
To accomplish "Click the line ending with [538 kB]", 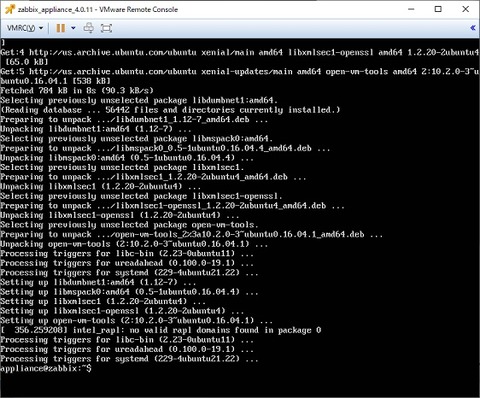I will pyautogui.click(x=55, y=81).
